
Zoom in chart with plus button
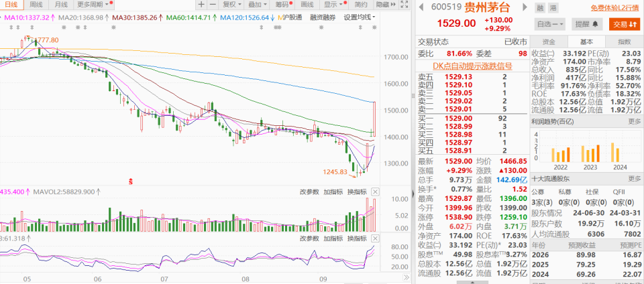tap(201, 5)
